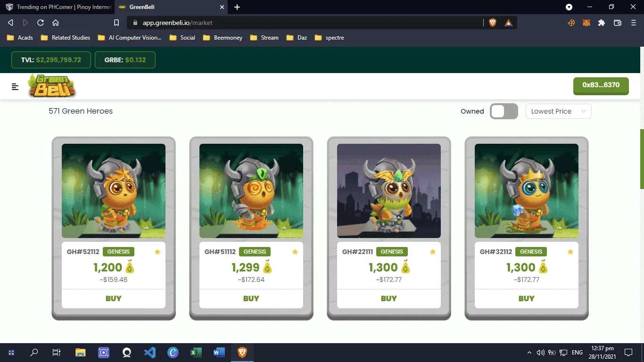The width and height of the screenshot is (644, 362).
Task: Open the Beermoney bookmarks folder
Action: 223,38
